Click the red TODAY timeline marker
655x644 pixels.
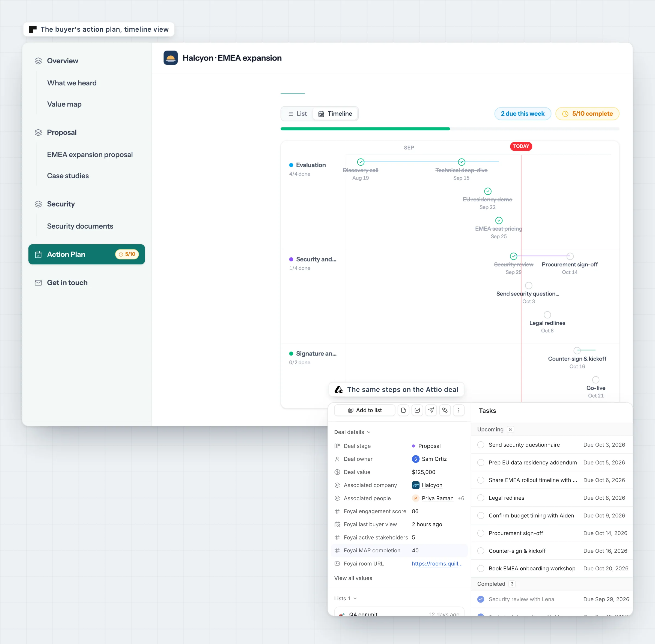[521, 147]
